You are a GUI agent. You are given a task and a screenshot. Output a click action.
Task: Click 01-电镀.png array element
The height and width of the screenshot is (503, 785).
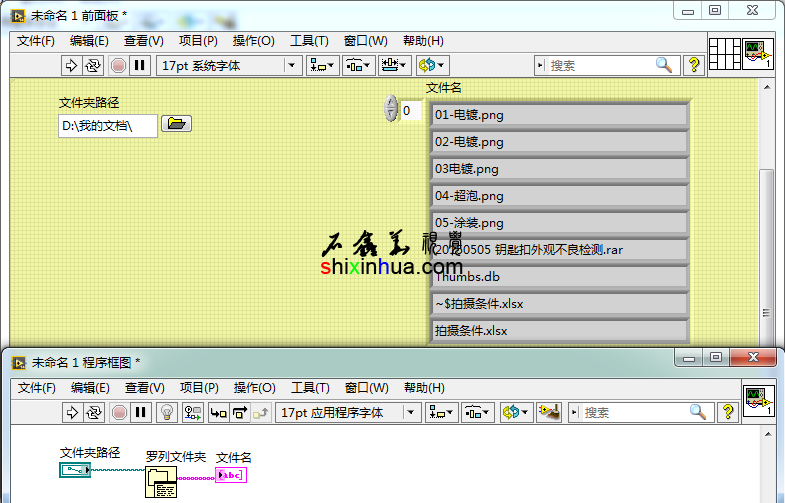click(x=559, y=115)
